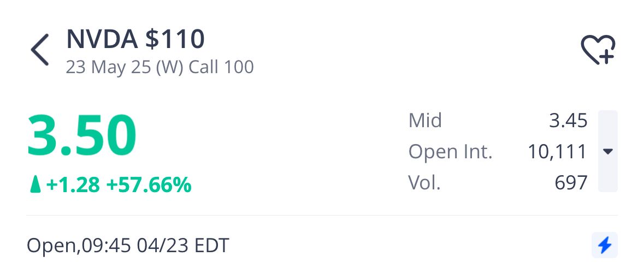Tap the Open,09:45 04/23 EDT status text
Screen dimensions: 644x274
point(128,246)
